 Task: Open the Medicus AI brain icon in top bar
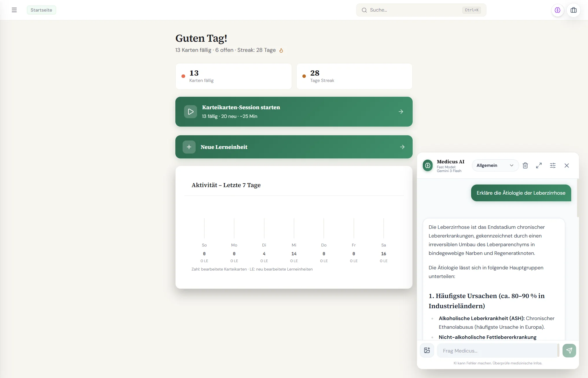pos(557,10)
